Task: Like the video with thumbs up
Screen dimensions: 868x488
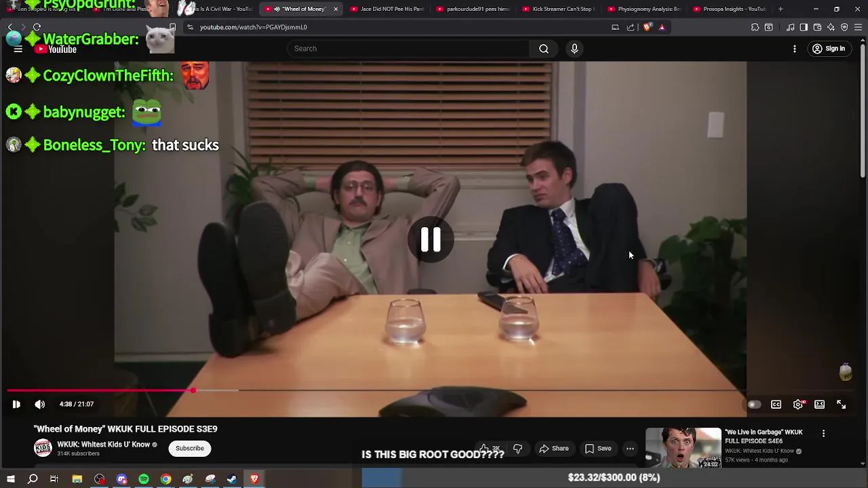Action: point(490,449)
